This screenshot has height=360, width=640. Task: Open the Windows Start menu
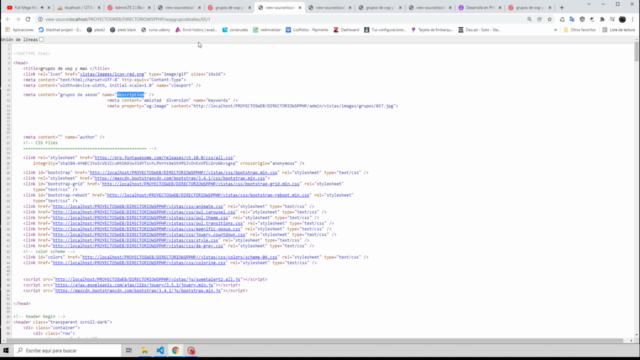pos(6,351)
